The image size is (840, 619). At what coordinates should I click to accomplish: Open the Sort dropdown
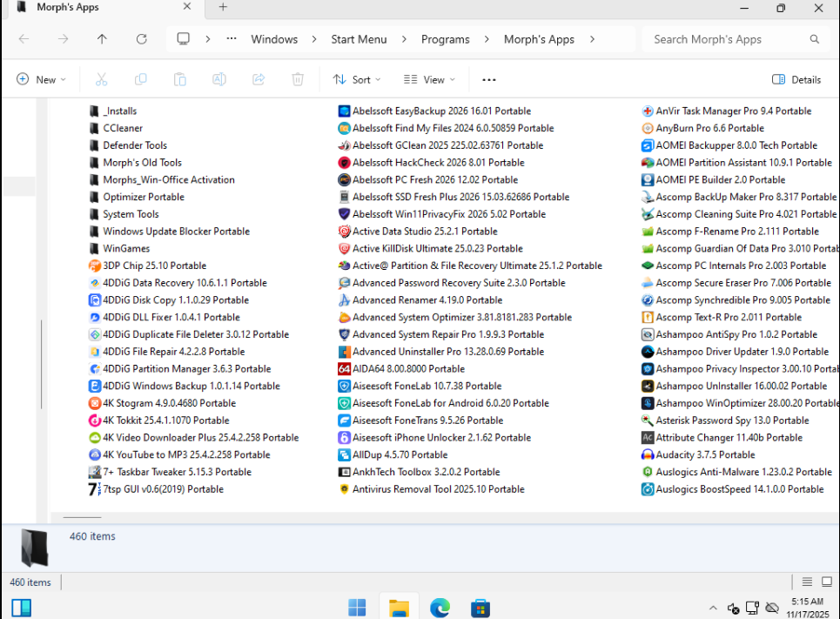click(x=357, y=79)
